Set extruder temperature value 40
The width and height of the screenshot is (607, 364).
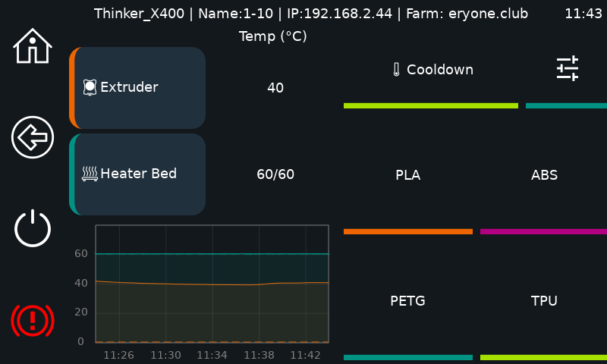(275, 88)
